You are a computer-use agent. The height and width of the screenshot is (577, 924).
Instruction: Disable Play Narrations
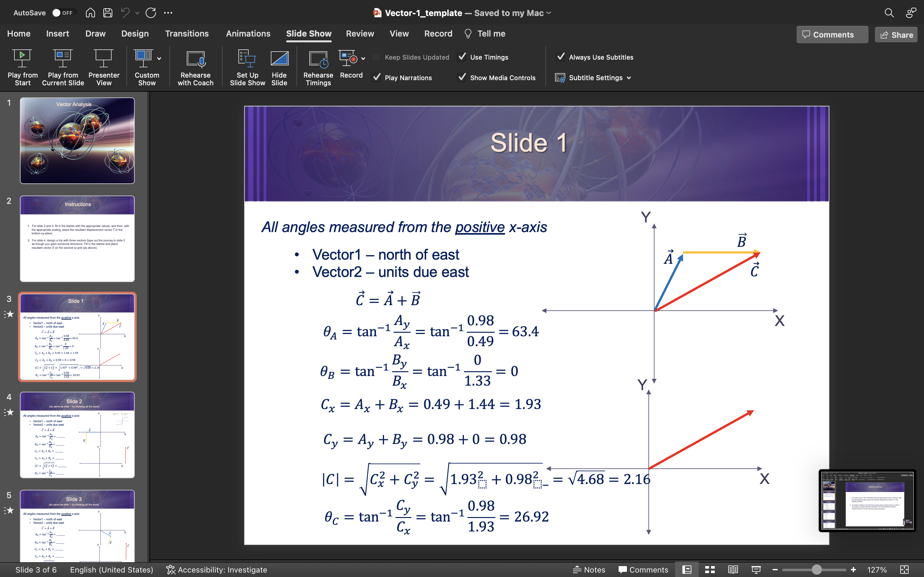click(x=376, y=78)
